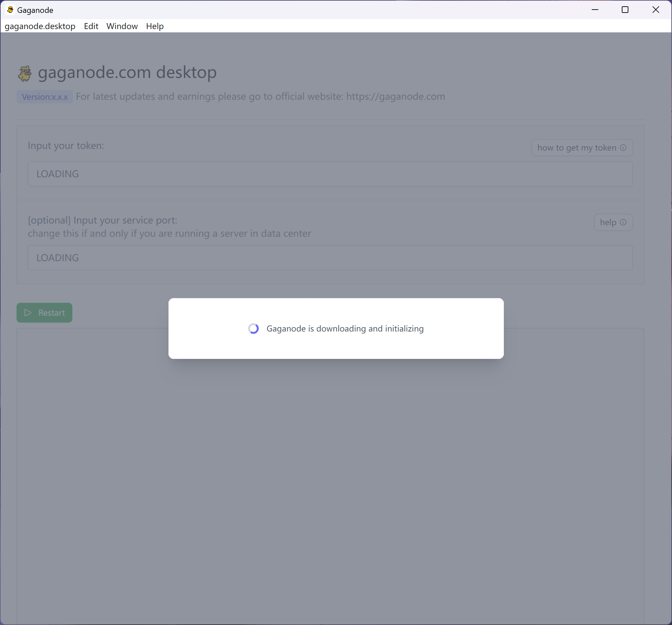Click the Version:x.x.x badge
The image size is (672, 625).
click(45, 97)
